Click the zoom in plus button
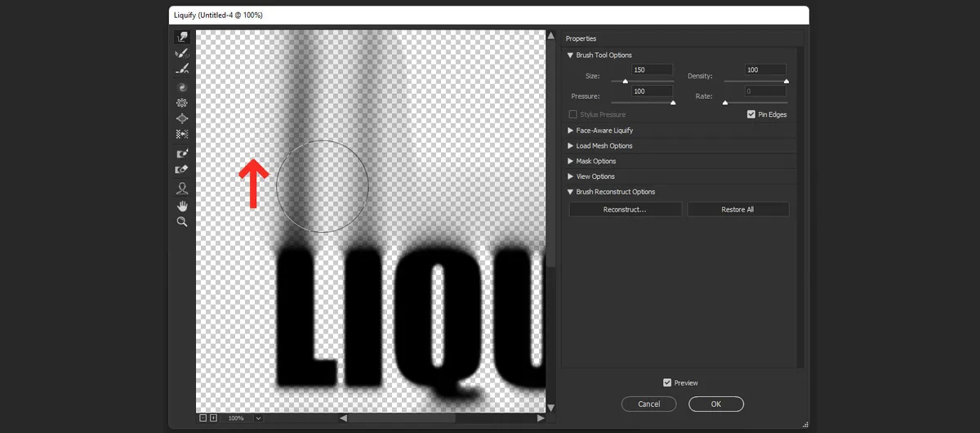Screen dimensions: 980x433 point(214,418)
